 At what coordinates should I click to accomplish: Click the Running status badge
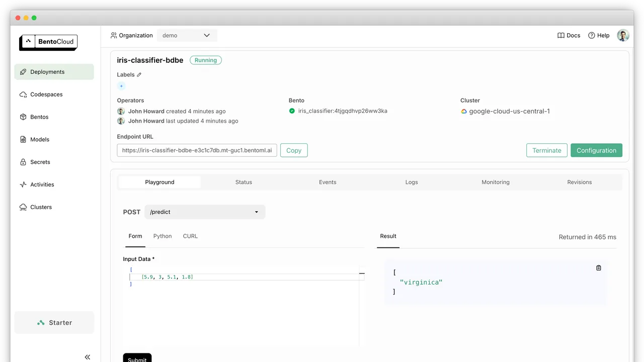point(206,60)
